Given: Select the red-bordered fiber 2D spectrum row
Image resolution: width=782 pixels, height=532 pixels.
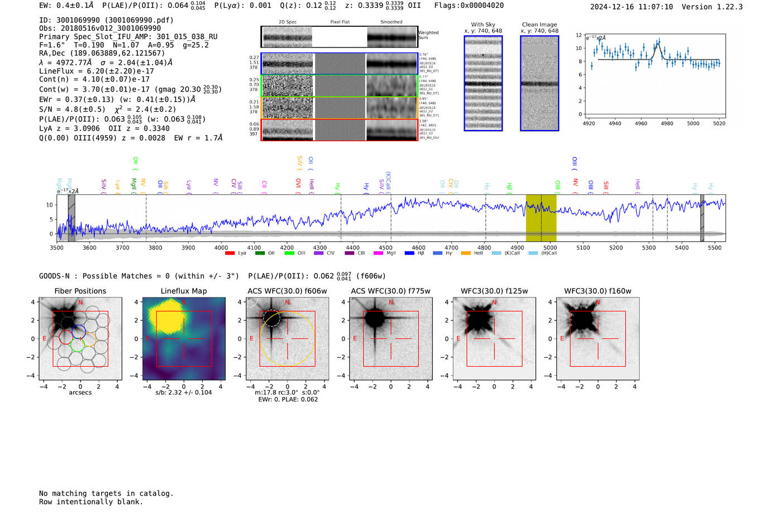Looking at the screenshot, I should pos(340,130).
